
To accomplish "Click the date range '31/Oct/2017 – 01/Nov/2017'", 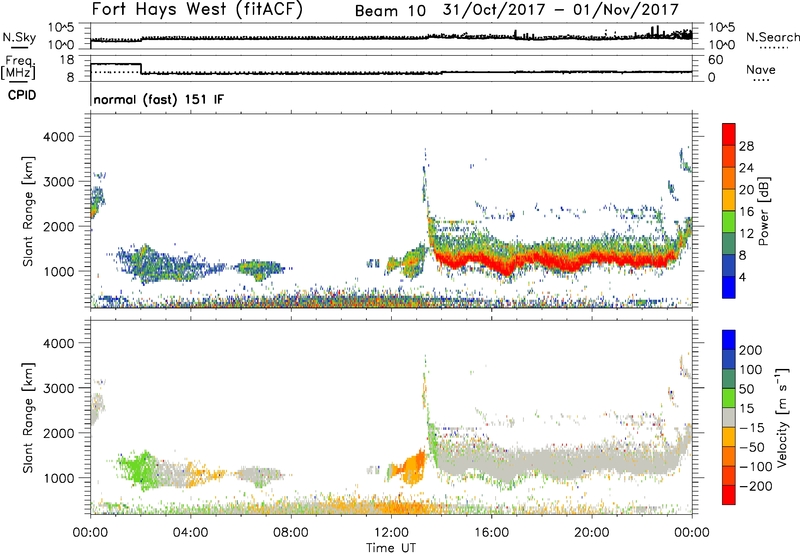I will pos(561,10).
